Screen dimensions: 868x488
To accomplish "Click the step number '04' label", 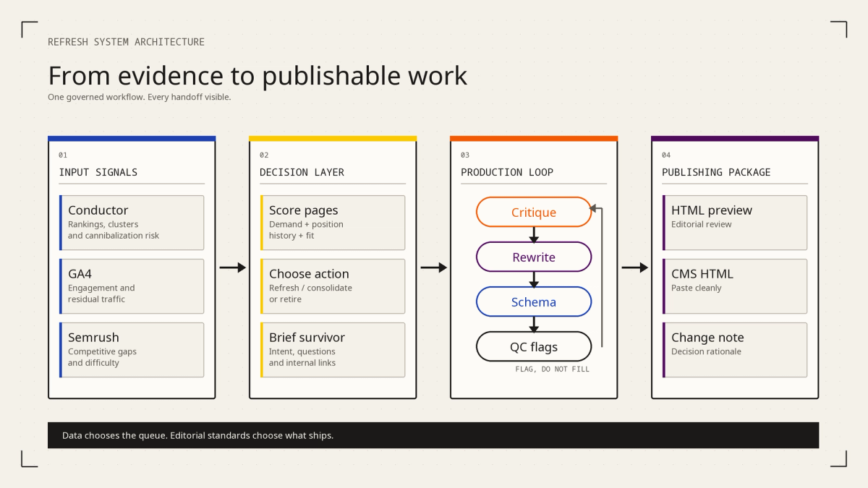I will (x=666, y=155).
